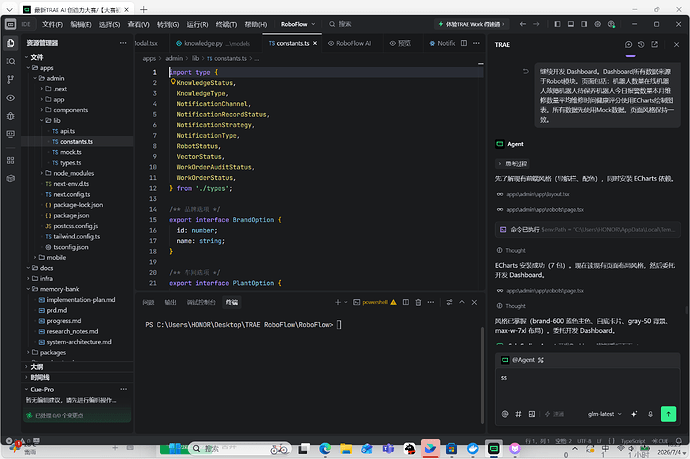This screenshot has width=690, height=459.
Task: Open the Search view in activity bar
Action: pos(11,61)
